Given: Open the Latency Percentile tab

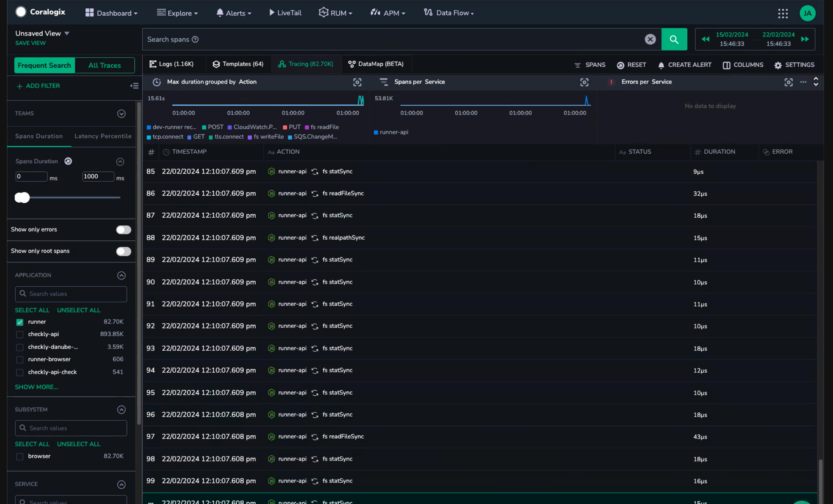Looking at the screenshot, I should [103, 136].
